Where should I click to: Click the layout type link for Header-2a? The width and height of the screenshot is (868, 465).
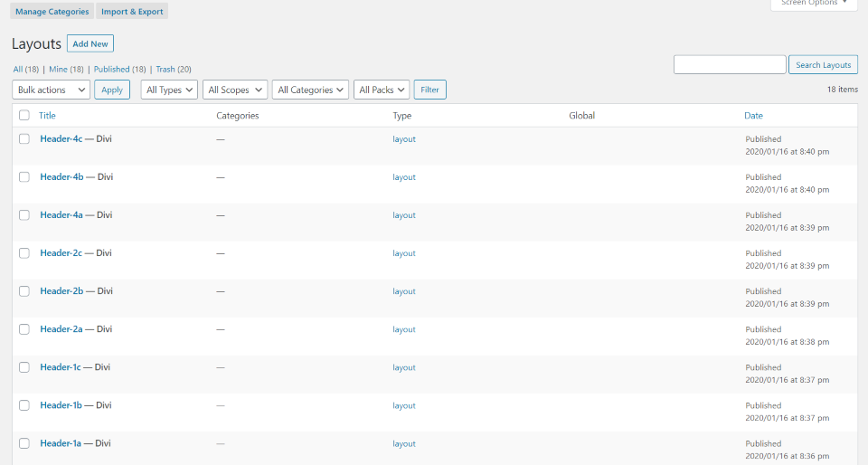coord(404,329)
